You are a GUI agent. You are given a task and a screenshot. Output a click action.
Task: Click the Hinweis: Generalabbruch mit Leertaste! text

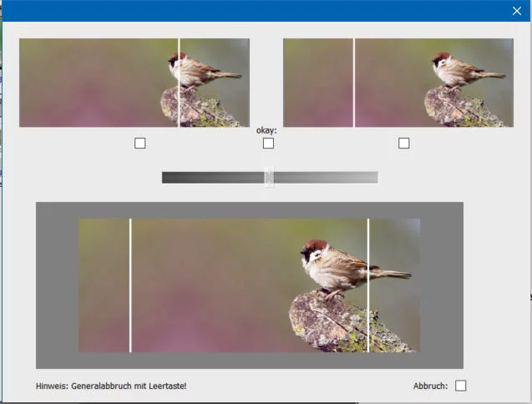(111, 386)
